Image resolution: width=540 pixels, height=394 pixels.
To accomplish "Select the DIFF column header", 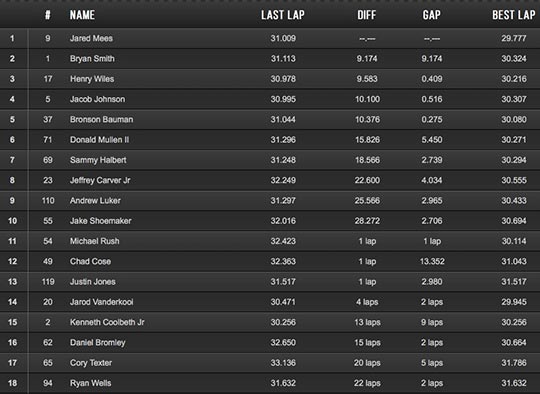I will (x=367, y=15).
